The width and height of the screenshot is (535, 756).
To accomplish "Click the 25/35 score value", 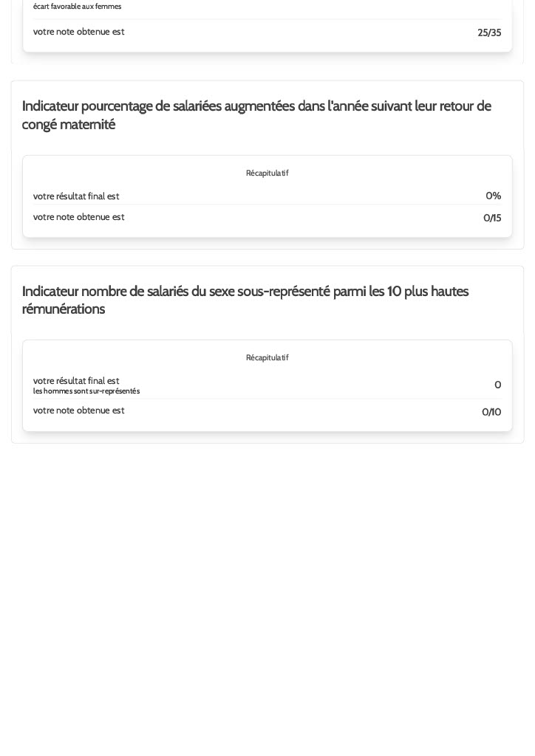I will [x=489, y=32].
